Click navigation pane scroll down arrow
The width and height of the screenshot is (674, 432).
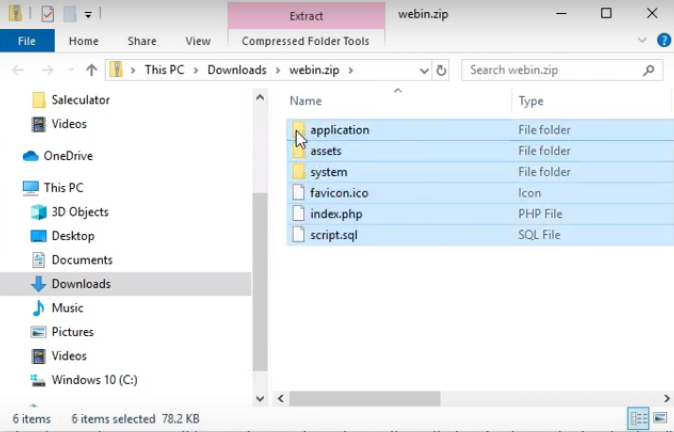[260, 398]
